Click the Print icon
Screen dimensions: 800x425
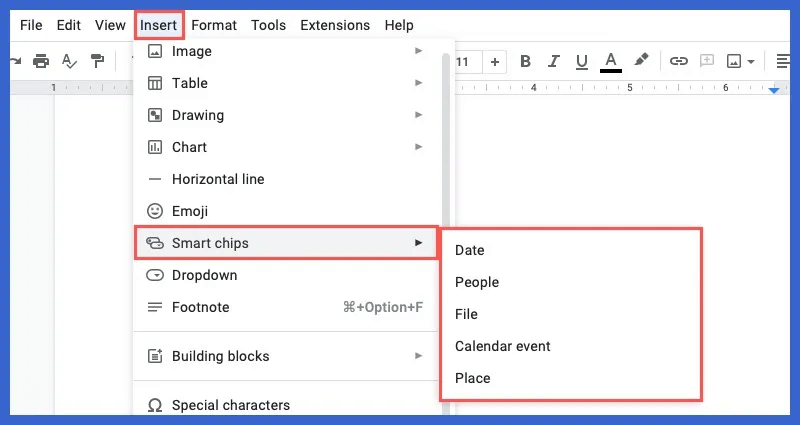point(41,61)
